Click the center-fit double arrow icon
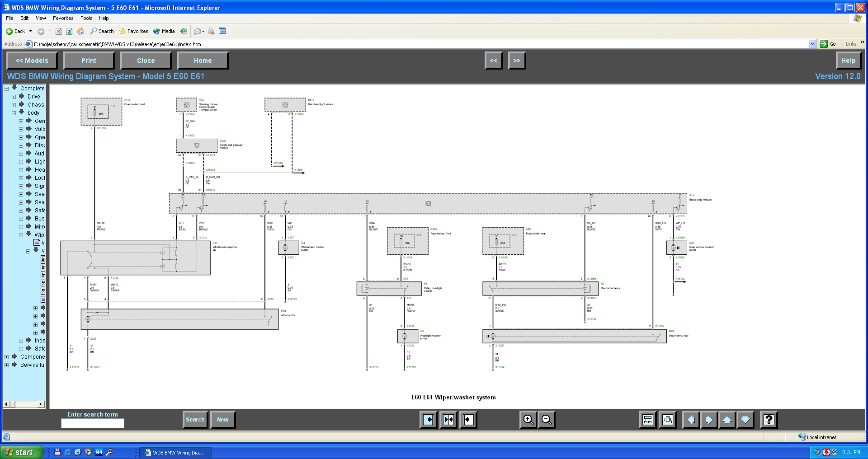The width and height of the screenshot is (868, 459). point(448,420)
